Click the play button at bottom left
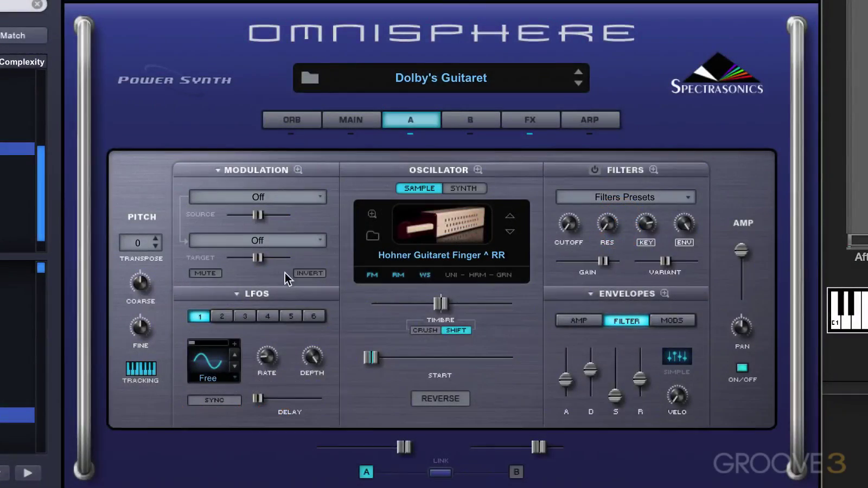This screenshot has height=488, width=868. (x=28, y=473)
